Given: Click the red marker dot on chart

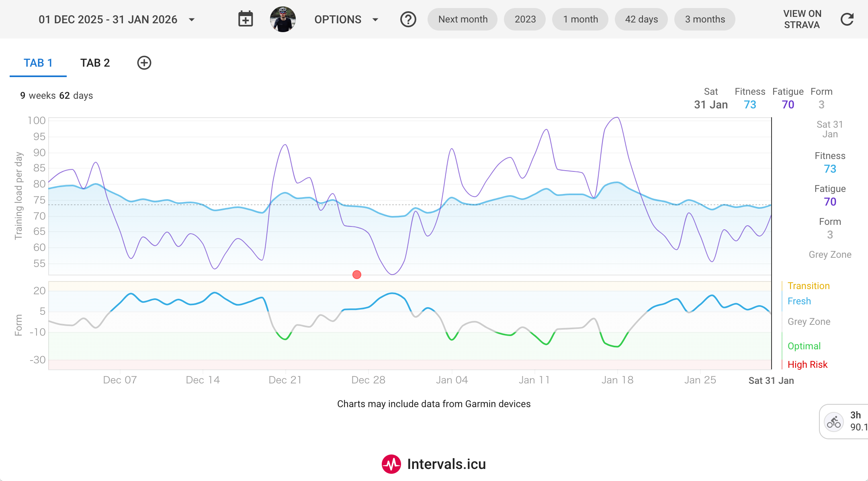Looking at the screenshot, I should coord(357,275).
